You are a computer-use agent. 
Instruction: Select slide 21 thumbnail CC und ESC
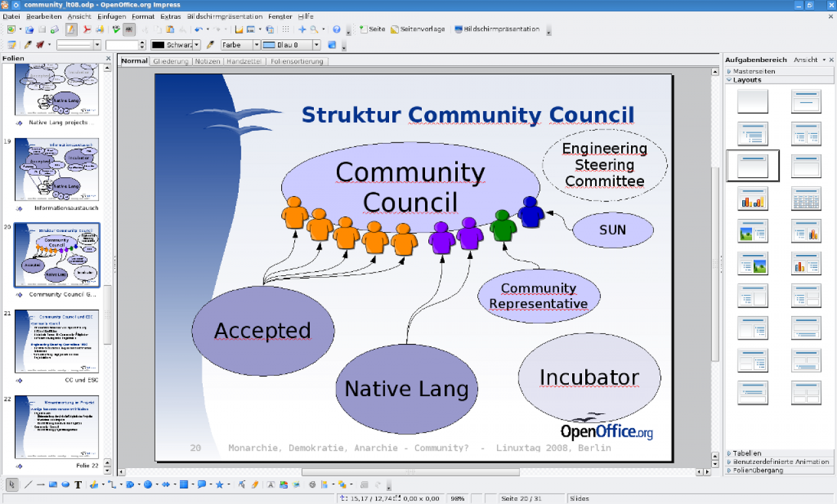[x=57, y=341]
